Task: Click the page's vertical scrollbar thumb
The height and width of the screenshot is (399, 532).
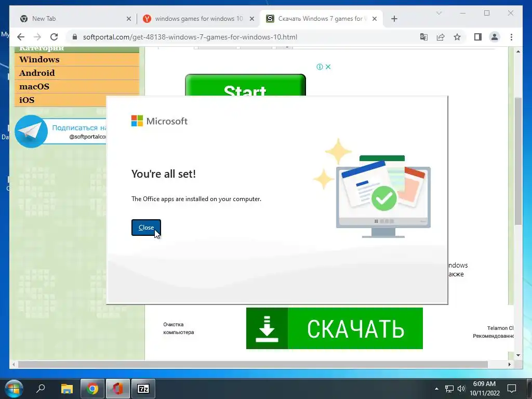Action: point(518,161)
